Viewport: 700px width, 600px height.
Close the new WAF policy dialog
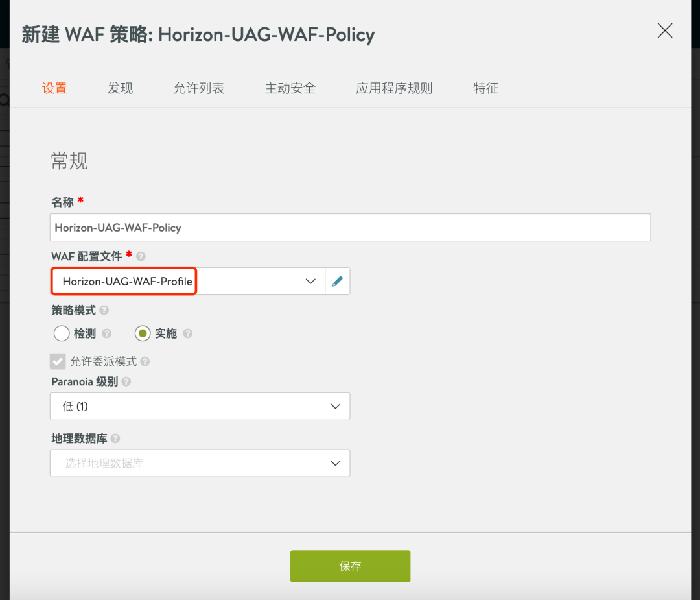(665, 31)
